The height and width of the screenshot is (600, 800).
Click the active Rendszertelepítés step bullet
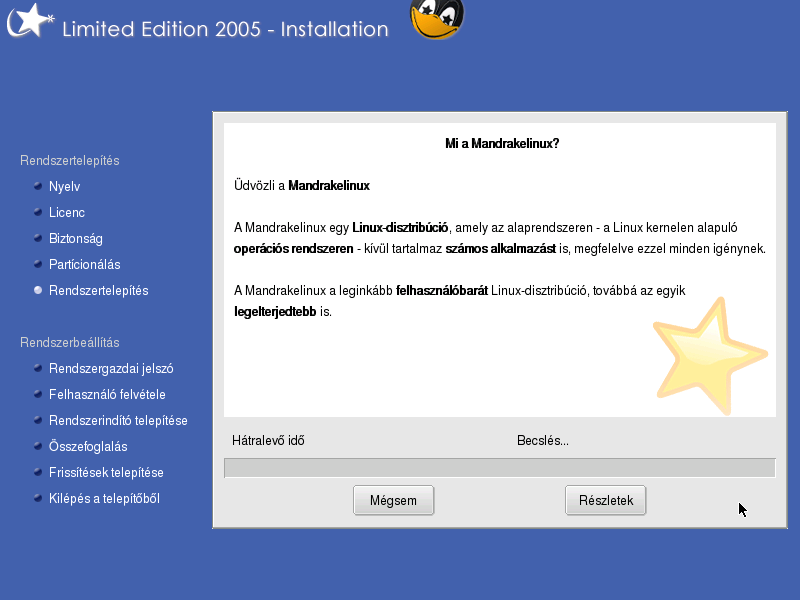38,290
